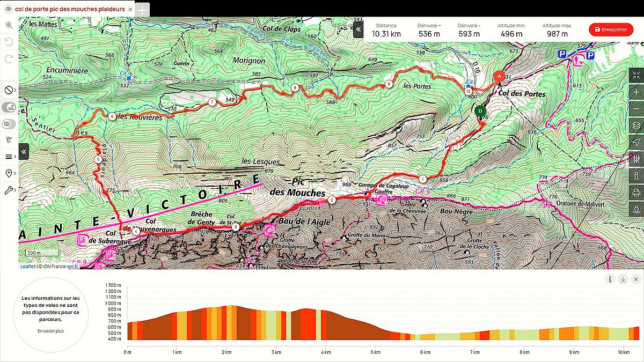Click the negative elevation value 593 m
644x362 pixels.
point(469,34)
